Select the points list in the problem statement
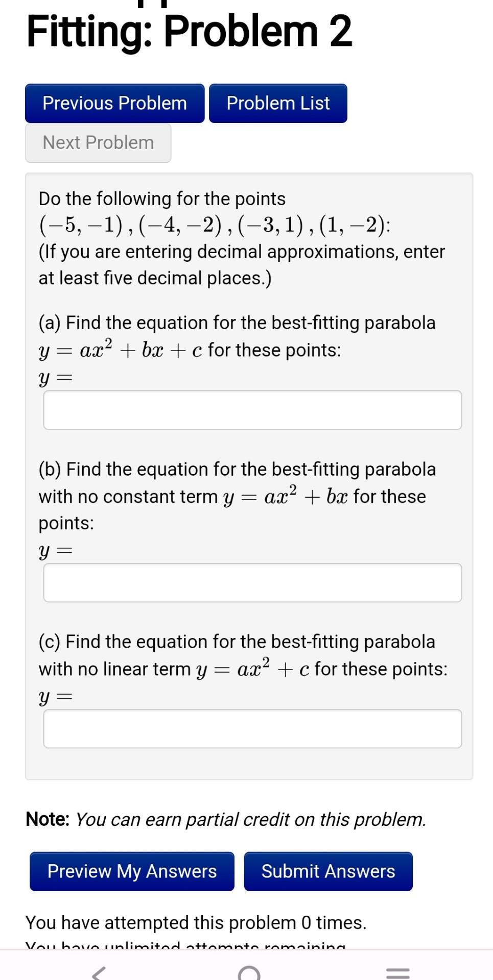The height and width of the screenshot is (980, 493). 215,225
